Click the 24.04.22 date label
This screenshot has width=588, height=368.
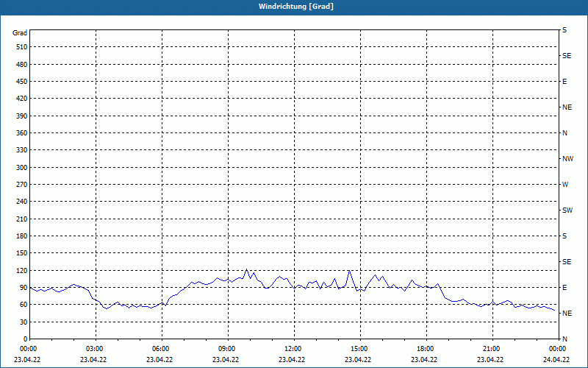coord(556,359)
